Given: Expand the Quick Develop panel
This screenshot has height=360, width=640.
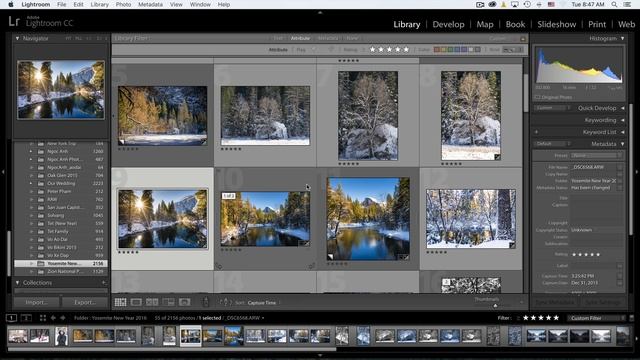Looking at the screenshot, I should (622, 108).
